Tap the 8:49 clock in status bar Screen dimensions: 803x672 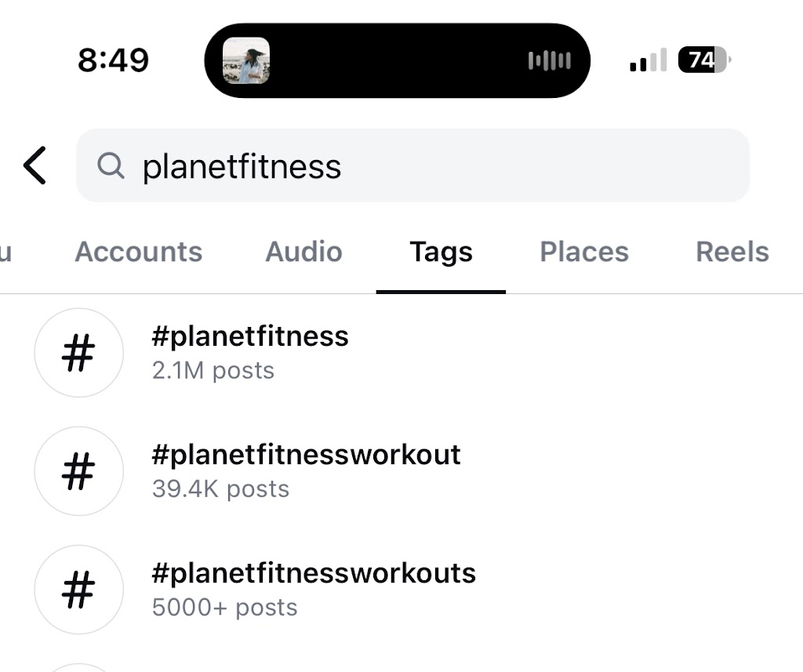(x=113, y=60)
